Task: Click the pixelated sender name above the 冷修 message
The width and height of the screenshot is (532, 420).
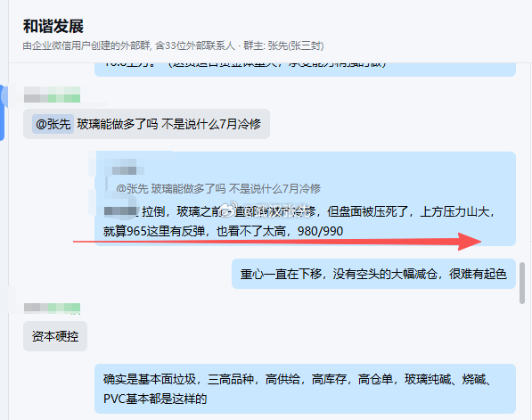Action: pos(52,95)
